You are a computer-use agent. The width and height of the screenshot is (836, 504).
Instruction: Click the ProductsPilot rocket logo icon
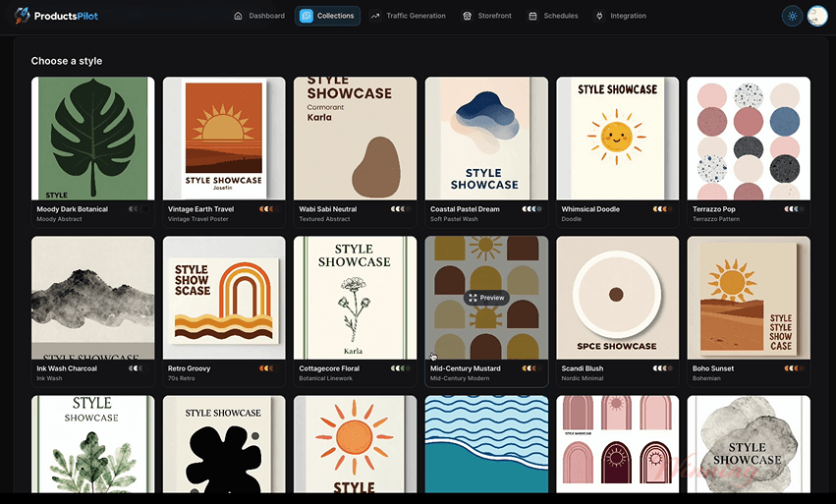pyautogui.click(x=22, y=16)
